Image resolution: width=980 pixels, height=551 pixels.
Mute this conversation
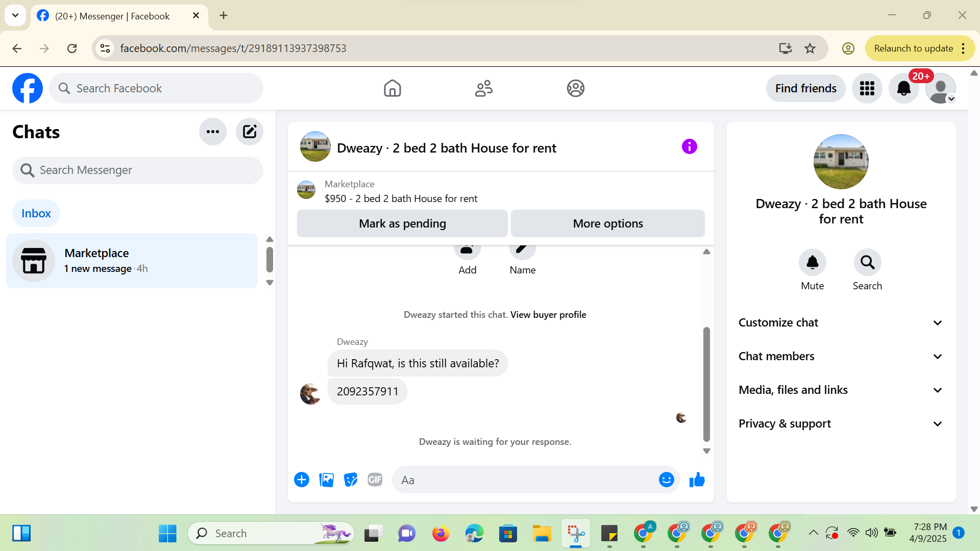coord(812,263)
